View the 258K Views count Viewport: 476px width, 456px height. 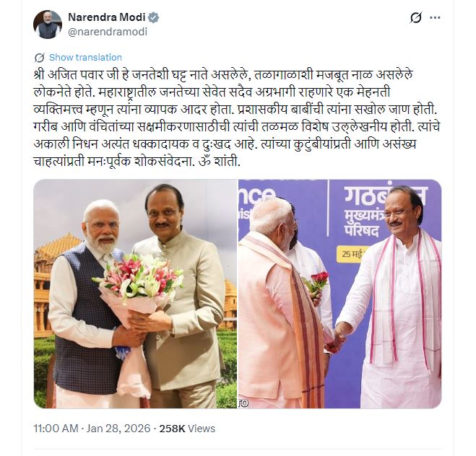[x=187, y=429]
